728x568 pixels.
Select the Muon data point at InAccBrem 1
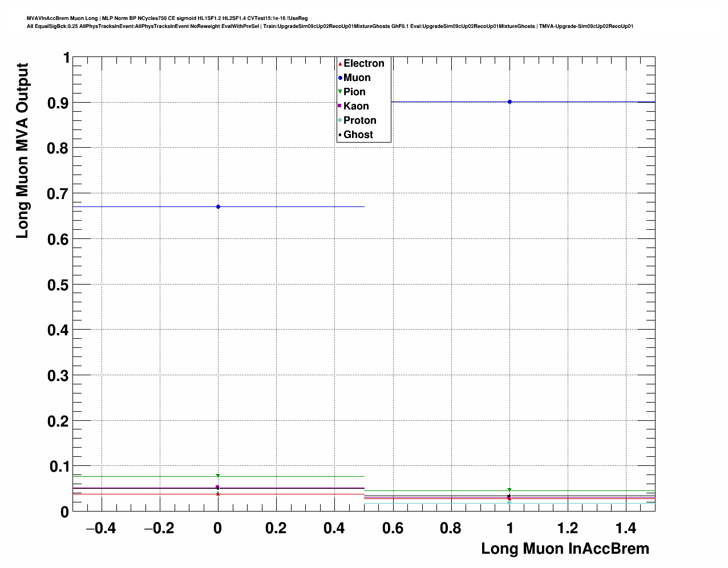pos(509,102)
